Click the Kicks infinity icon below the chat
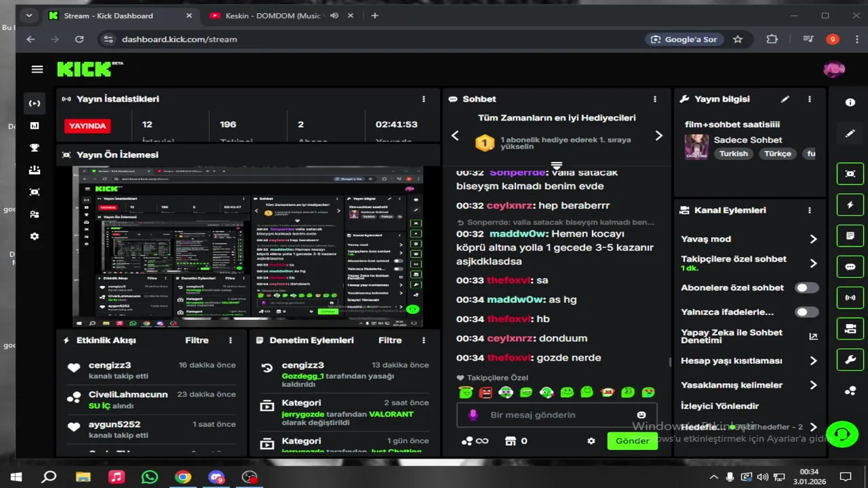The width and height of the screenshot is (868, 488). pos(482,441)
